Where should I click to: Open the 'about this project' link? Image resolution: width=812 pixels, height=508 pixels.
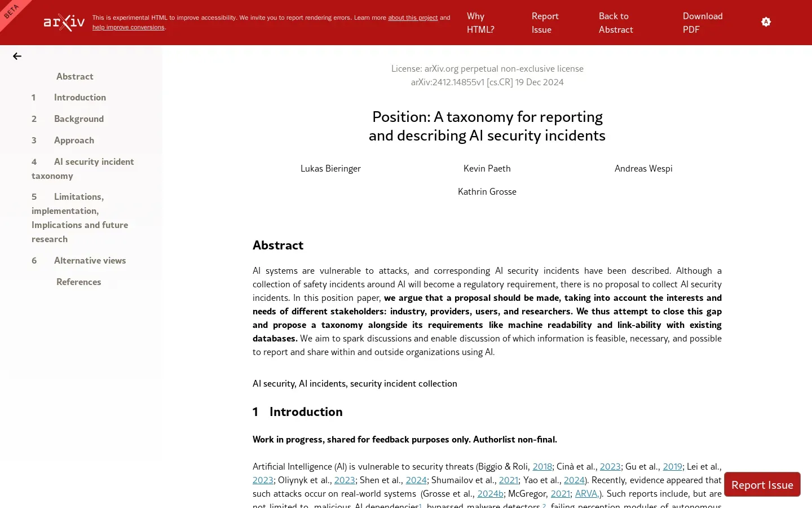click(412, 18)
